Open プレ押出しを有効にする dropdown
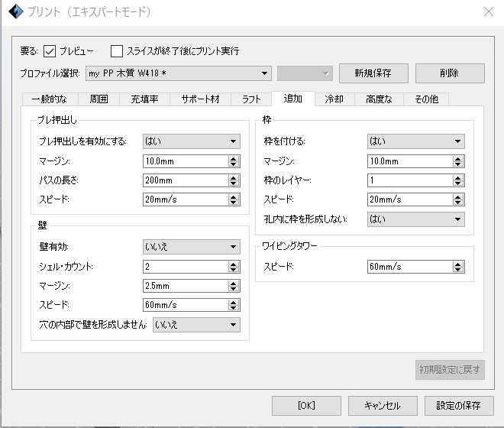504x428 pixels. pos(192,141)
